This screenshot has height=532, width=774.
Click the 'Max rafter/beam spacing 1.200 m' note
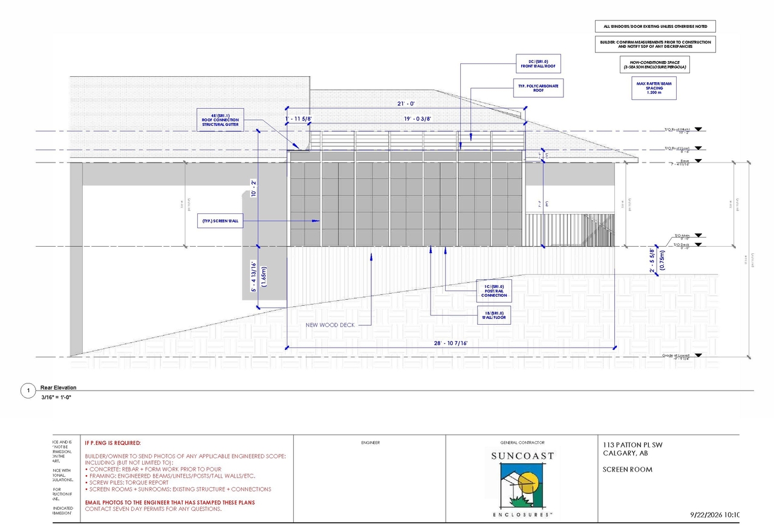[x=654, y=88]
